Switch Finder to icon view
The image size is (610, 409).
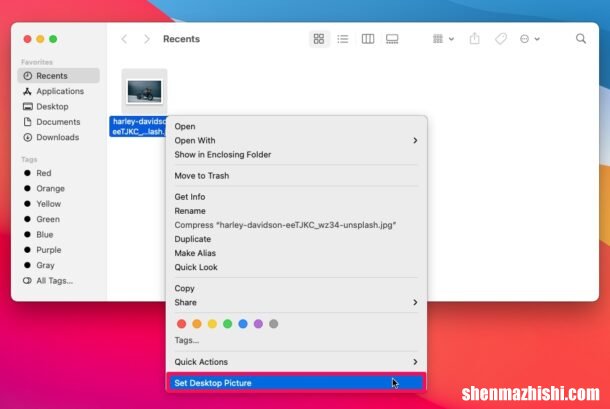tap(319, 39)
